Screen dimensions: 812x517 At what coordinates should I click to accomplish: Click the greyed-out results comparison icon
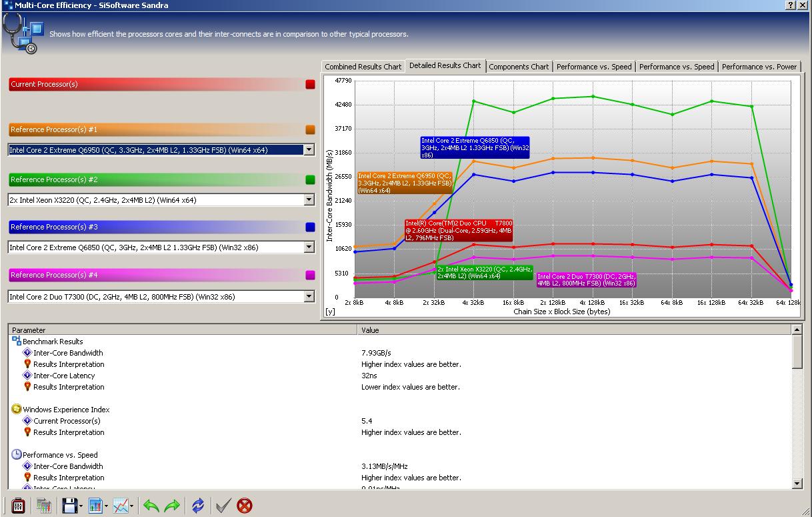point(44,506)
